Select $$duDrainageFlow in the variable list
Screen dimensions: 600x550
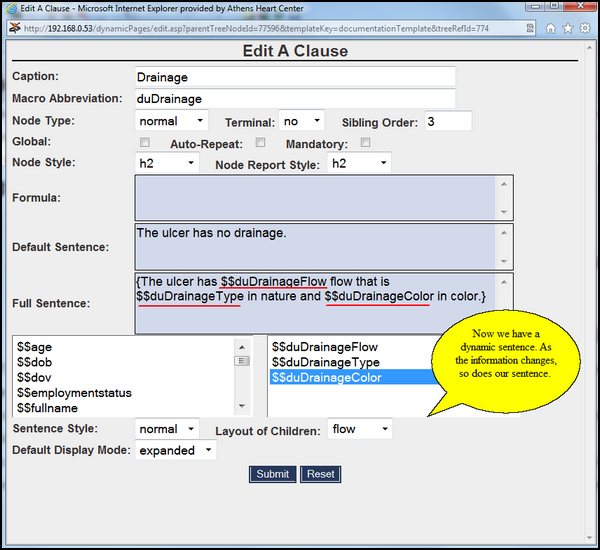(x=325, y=347)
